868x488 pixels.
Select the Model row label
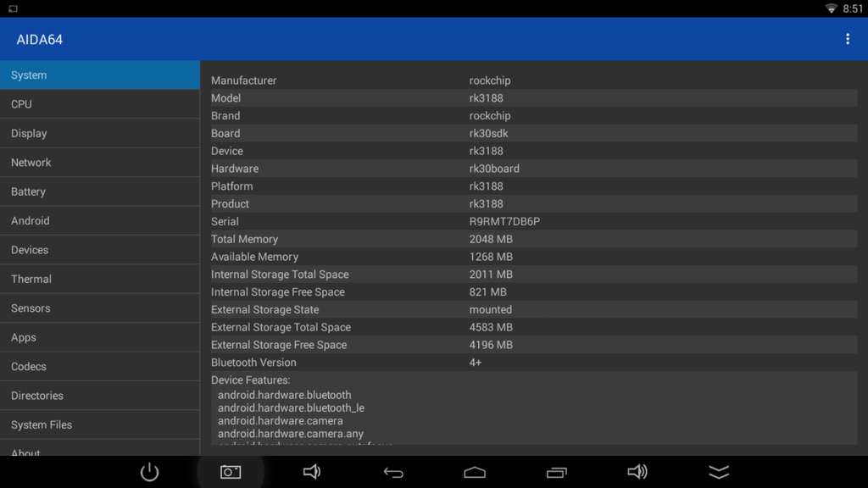tap(225, 98)
